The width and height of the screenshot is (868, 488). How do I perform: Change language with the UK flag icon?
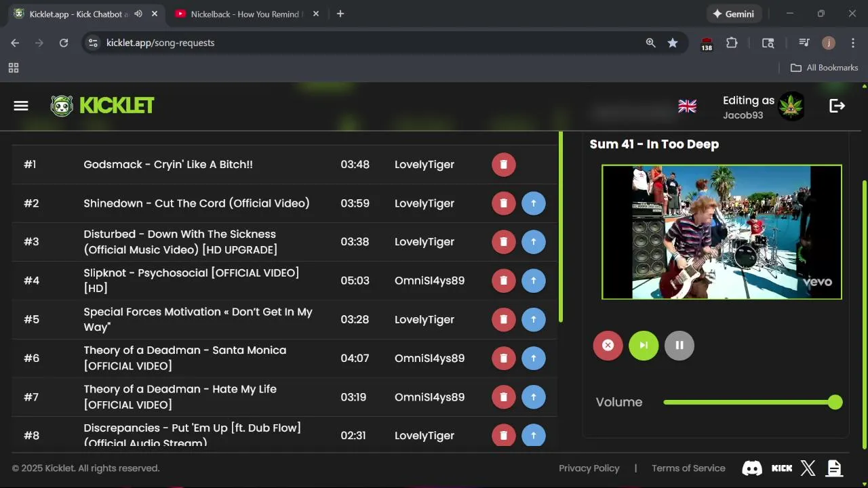[x=687, y=106]
